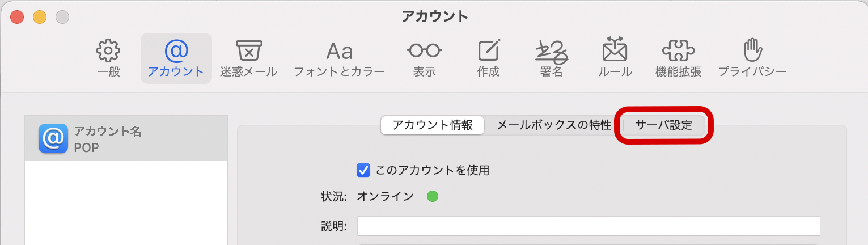Minimize the window with yellow button
This screenshot has height=245, width=868.
click(40, 17)
